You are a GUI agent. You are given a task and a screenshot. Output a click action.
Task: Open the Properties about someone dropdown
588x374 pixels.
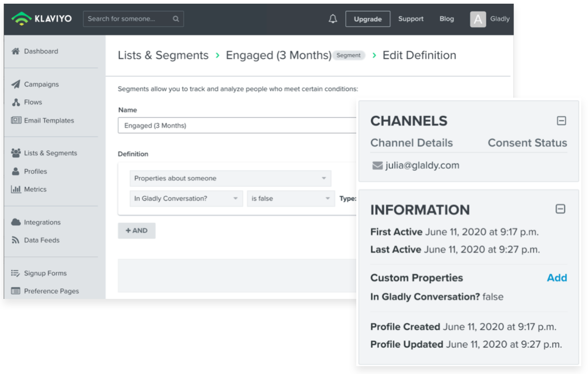tap(230, 179)
